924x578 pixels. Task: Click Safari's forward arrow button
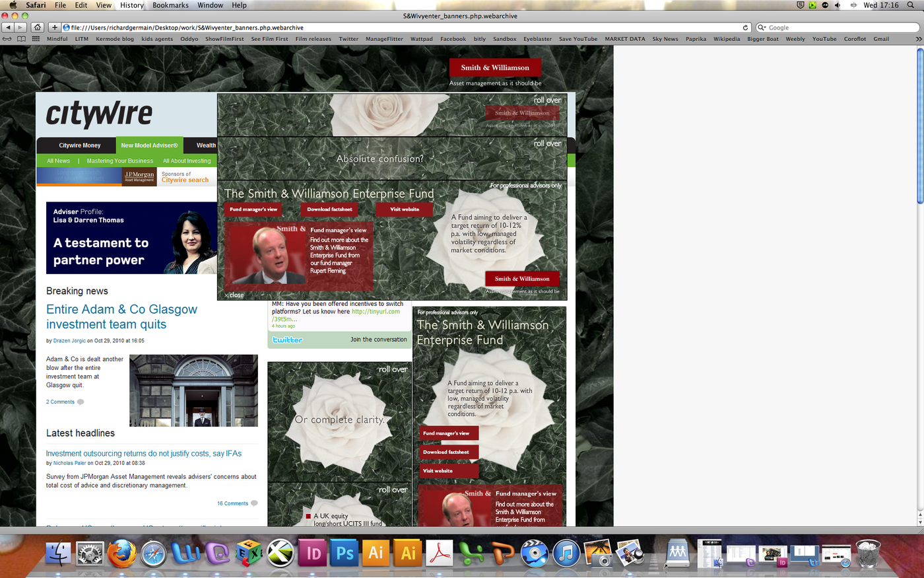point(20,27)
